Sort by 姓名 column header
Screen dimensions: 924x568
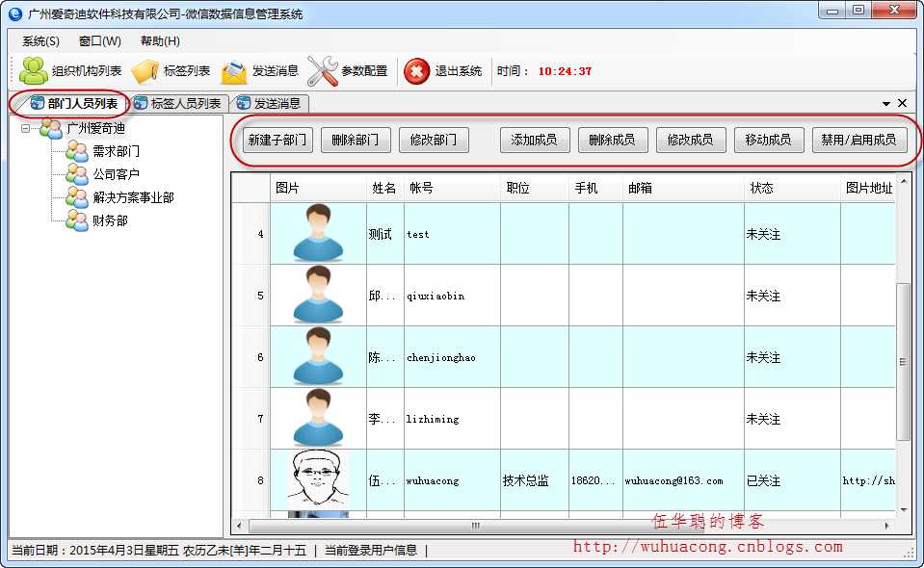[x=384, y=189]
